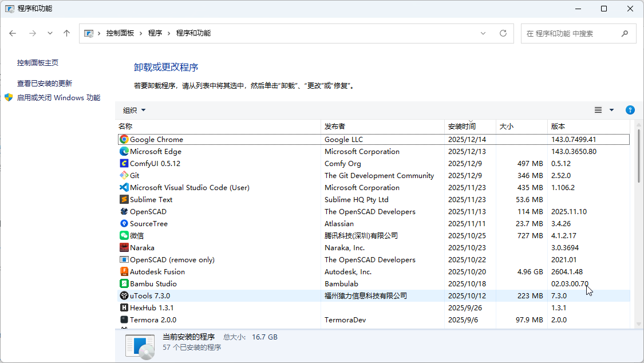Click the Sublime Text icon

(123, 199)
